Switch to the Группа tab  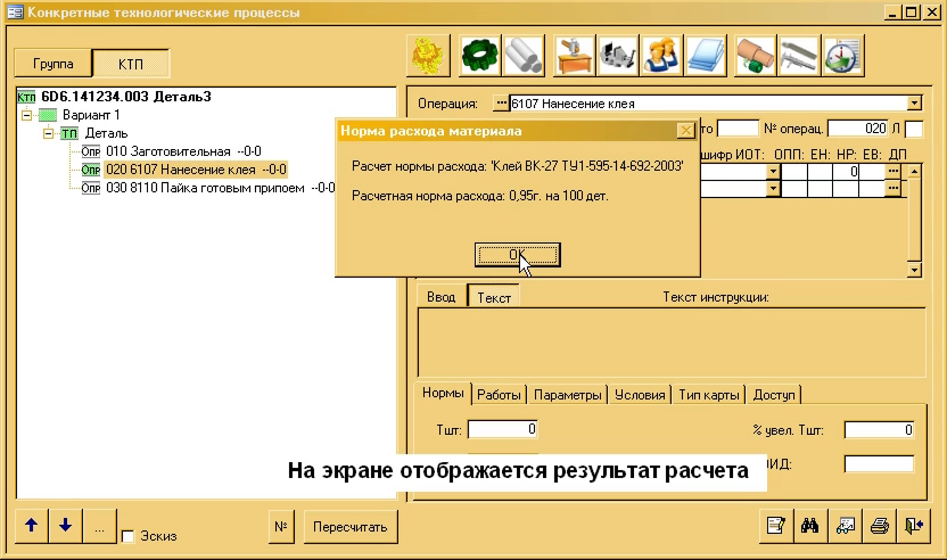click(x=53, y=64)
